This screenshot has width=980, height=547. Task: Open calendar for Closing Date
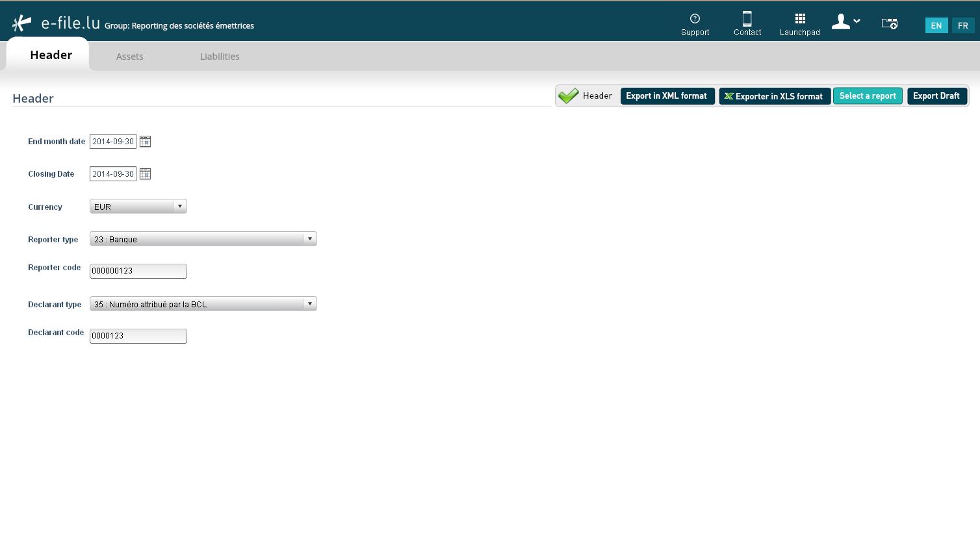tap(146, 173)
